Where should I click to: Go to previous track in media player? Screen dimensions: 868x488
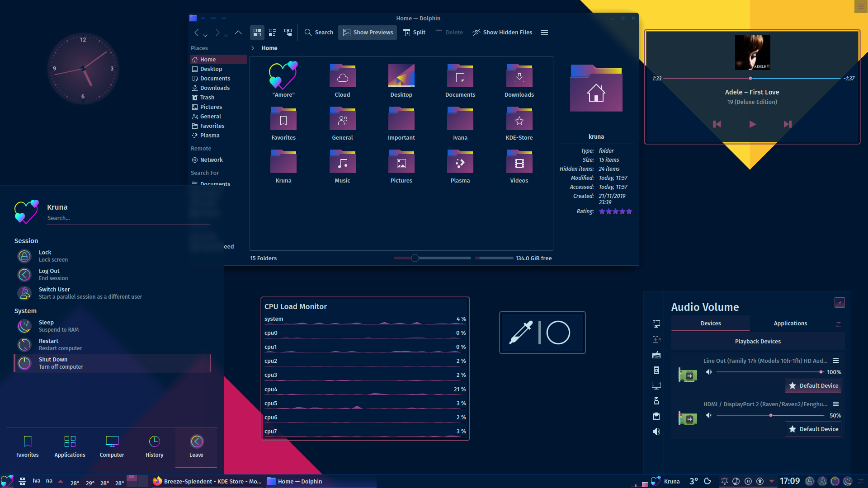(717, 124)
